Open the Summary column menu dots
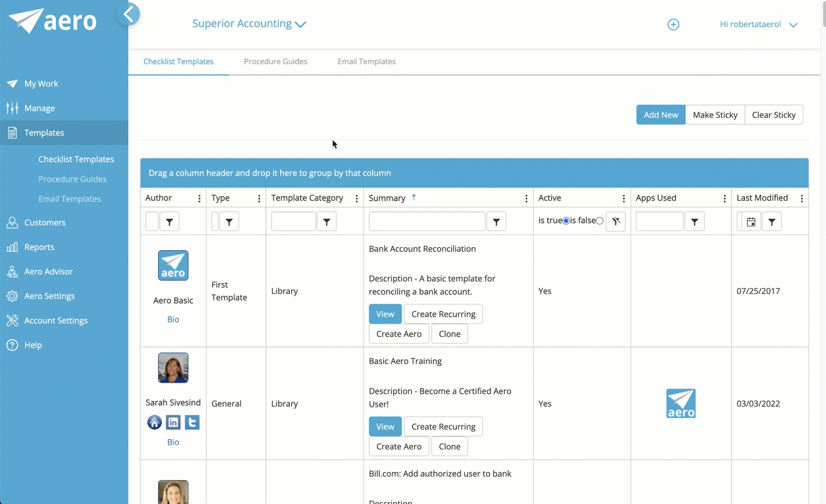Screen dimensions: 826x504 point(526,198)
